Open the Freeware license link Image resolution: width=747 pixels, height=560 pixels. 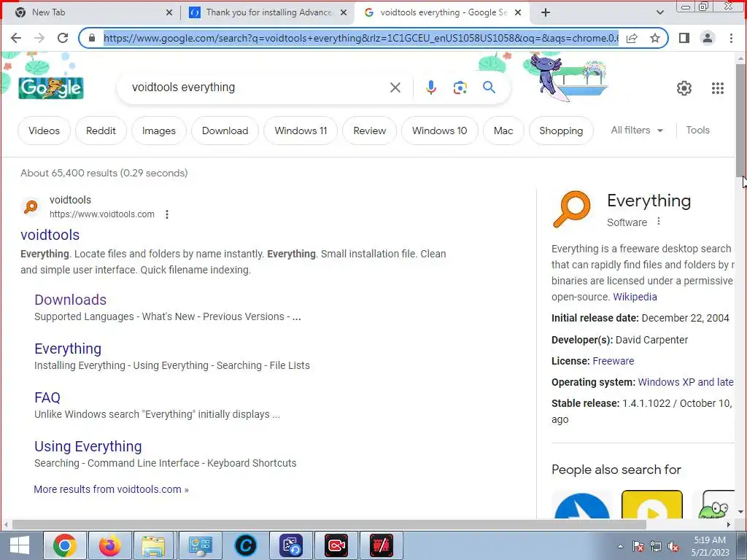coord(613,361)
